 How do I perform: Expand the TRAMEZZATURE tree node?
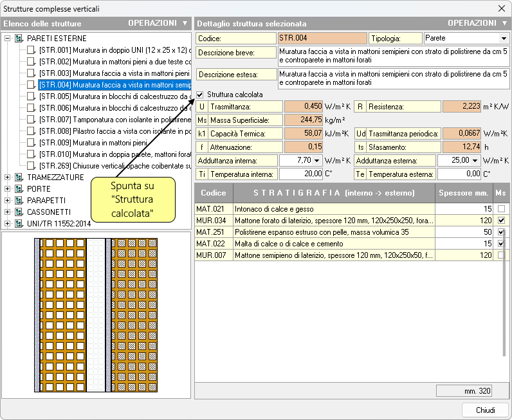click(8, 178)
